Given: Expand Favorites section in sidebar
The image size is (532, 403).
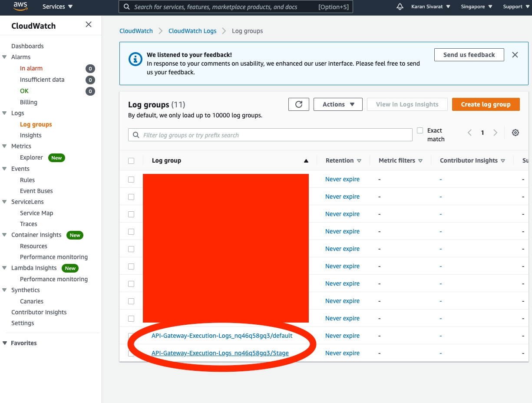Looking at the screenshot, I should (x=5, y=343).
